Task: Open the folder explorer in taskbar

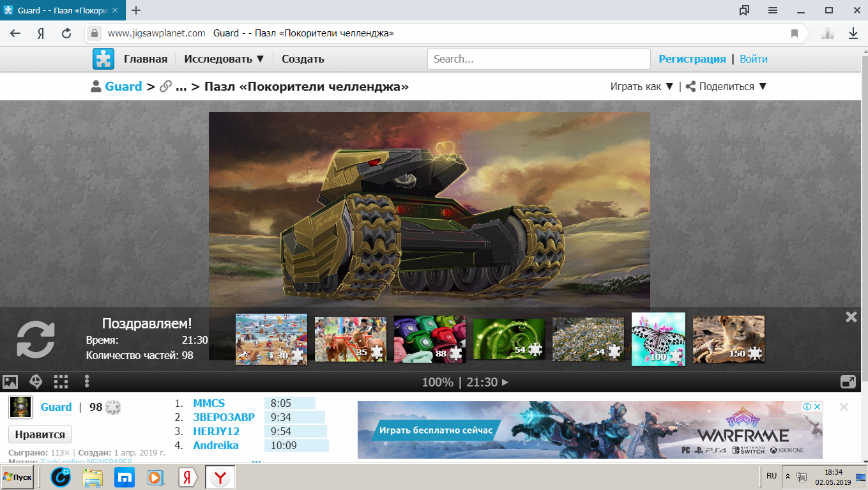Action: point(93,477)
